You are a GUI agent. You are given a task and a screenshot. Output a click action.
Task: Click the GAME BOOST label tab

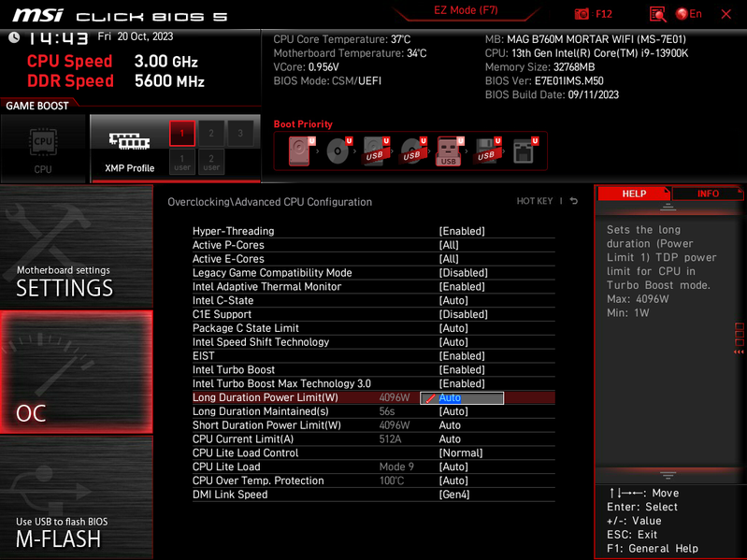pos(37,106)
